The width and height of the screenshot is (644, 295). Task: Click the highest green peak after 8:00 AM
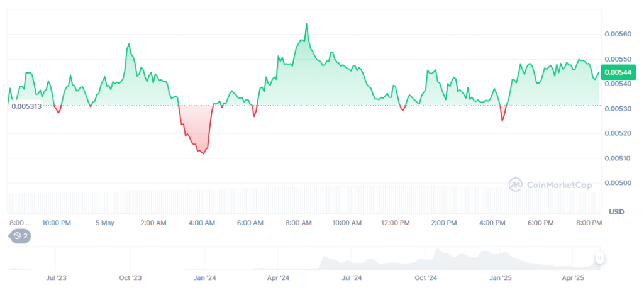306,24
